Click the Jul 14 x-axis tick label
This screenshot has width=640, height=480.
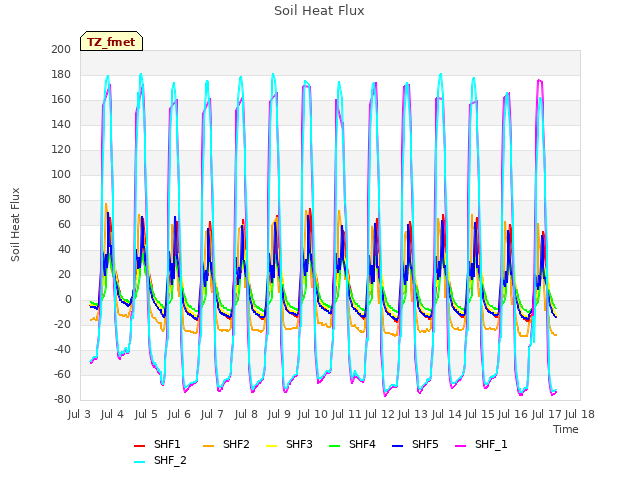(446, 414)
